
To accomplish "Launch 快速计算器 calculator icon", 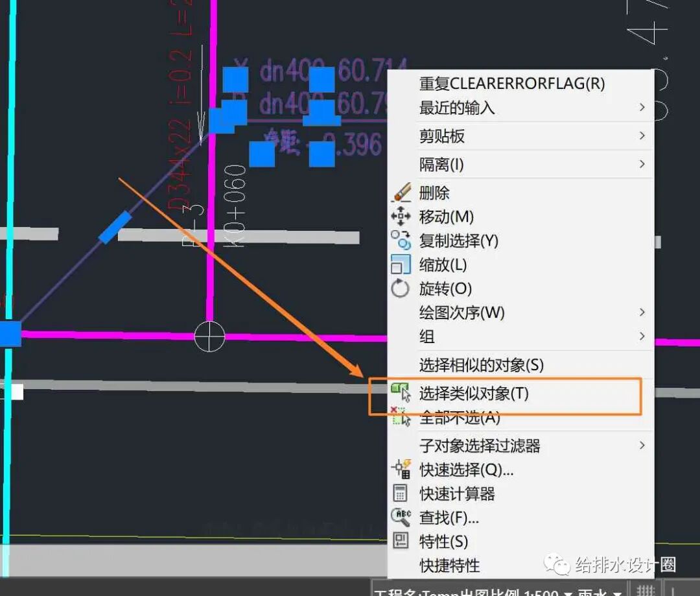I will [400, 494].
